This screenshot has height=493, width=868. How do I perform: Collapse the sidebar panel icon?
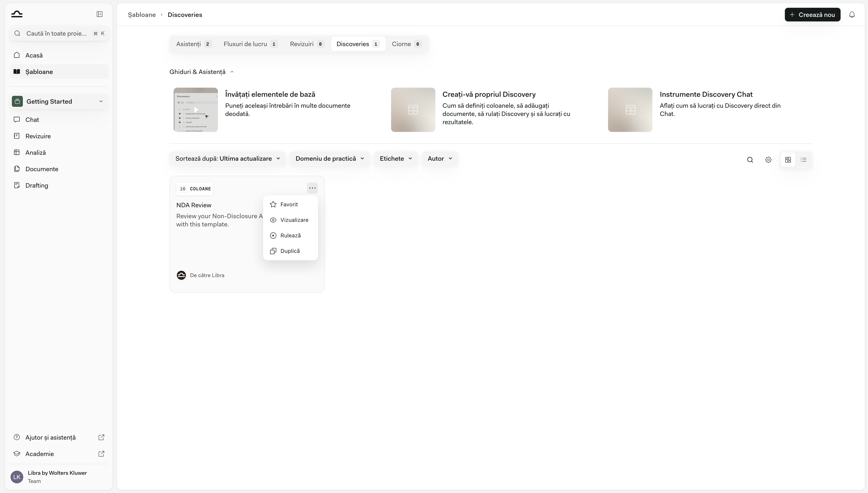tap(100, 14)
